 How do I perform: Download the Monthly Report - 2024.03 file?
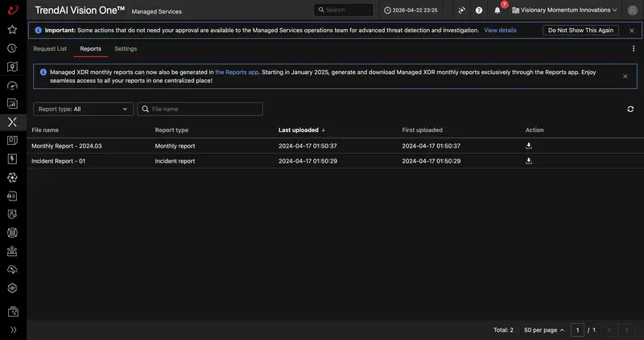(x=529, y=146)
